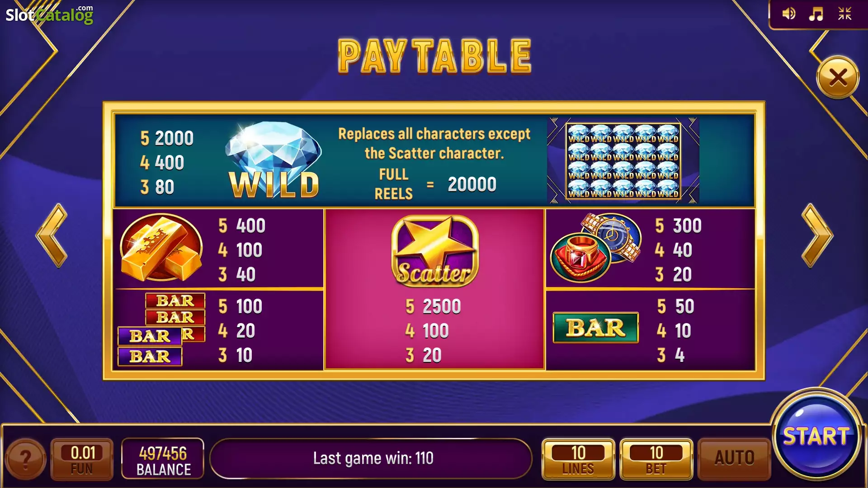Go to the next paytable page arrow
The image size is (868, 488).
pos(816,235)
